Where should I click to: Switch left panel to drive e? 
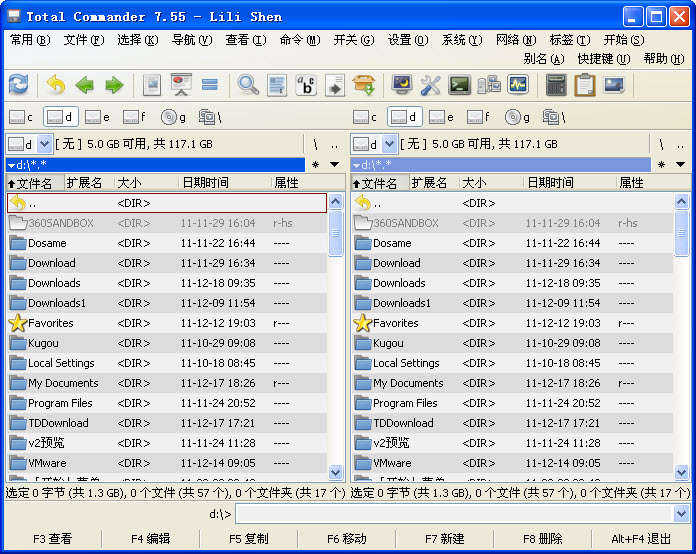pos(98,117)
